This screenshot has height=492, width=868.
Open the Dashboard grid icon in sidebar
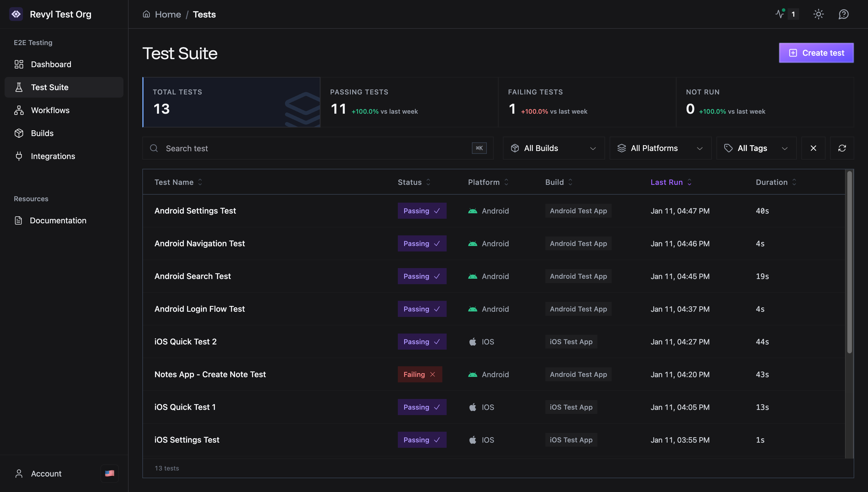(19, 64)
